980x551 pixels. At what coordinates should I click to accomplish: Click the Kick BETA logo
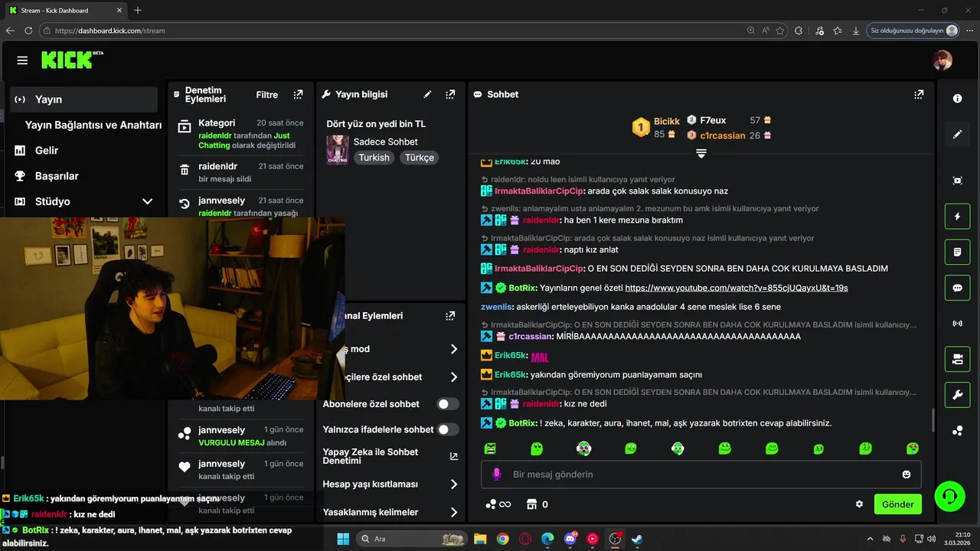pos(72,60)
